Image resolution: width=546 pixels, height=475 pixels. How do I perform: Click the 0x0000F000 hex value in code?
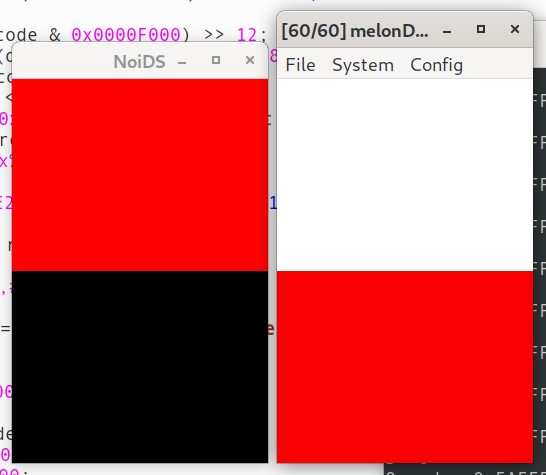click(x=126, y=35)
